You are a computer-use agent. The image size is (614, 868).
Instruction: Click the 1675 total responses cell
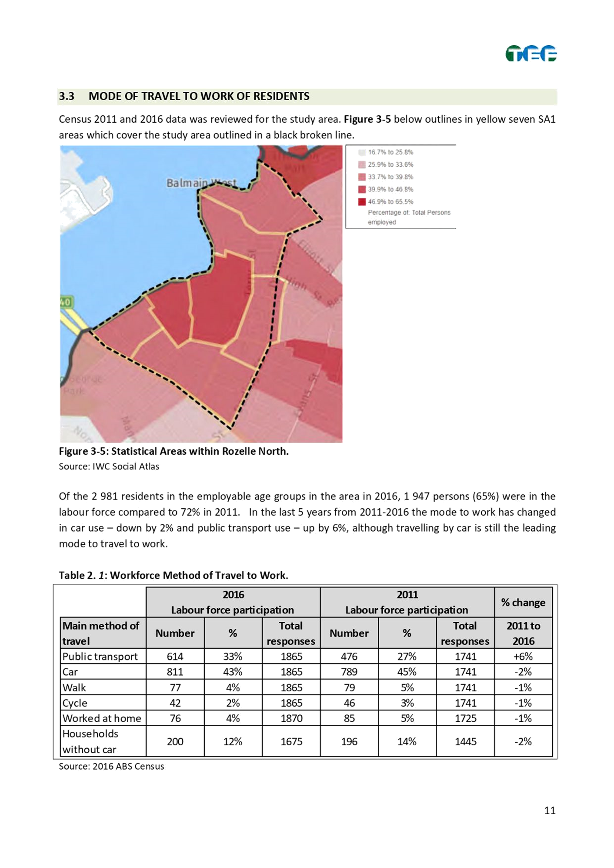[x=291, y=741]
